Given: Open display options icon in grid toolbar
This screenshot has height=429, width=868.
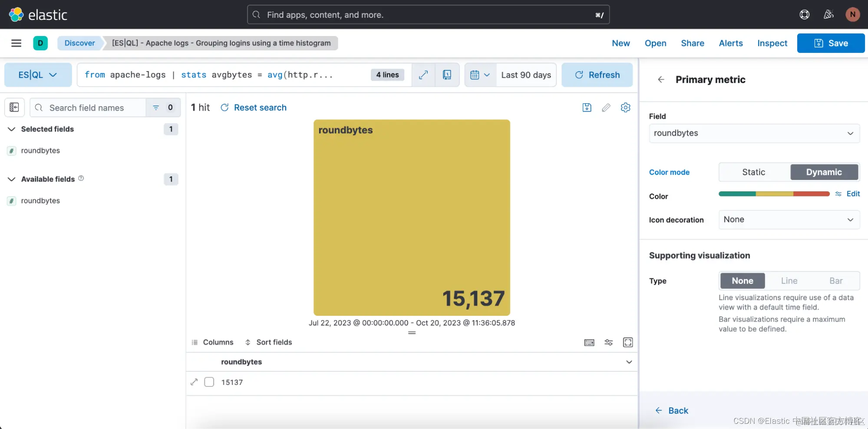Looking at the screenshot, I should tap(609, 343).
